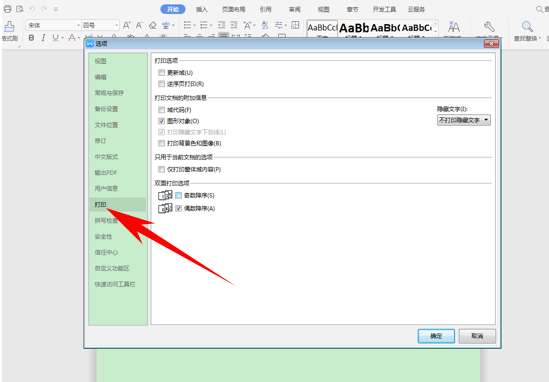The height and width of the screenshot is (382, 549).
Task: Click the increase font size icon
Action: pos(127,25)
